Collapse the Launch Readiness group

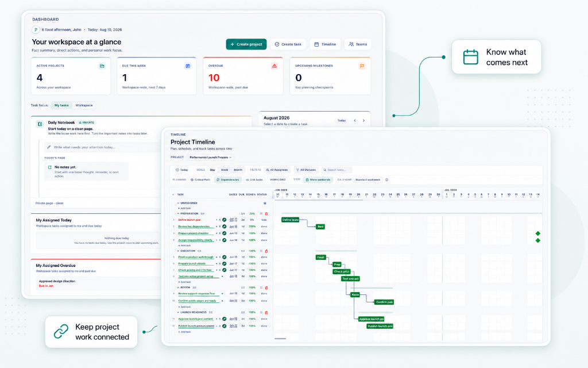click(178, 312)
